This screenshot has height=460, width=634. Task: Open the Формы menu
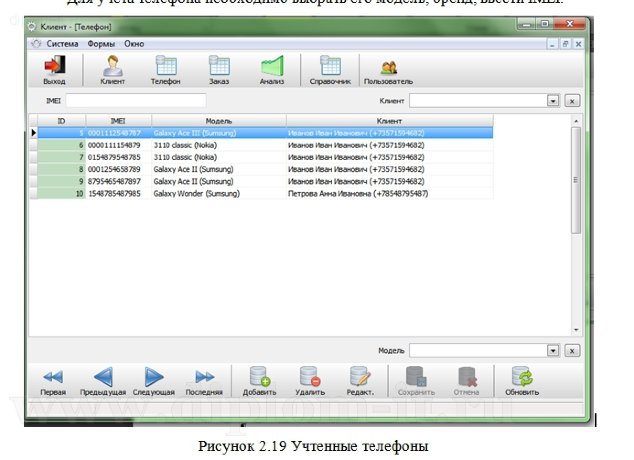point(101,44)
